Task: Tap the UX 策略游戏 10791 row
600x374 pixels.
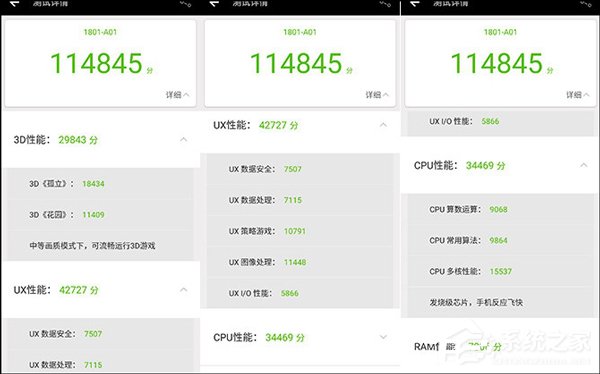Action: (x=300, y=231)
